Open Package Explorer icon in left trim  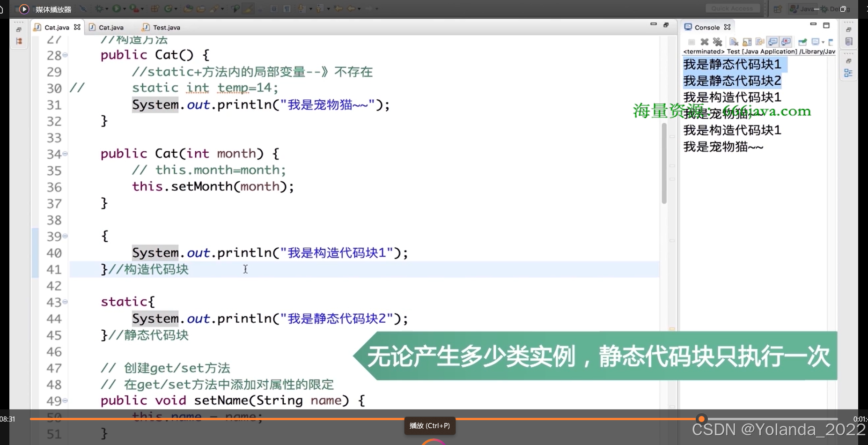pyautogui.click(x=19, y=41)
